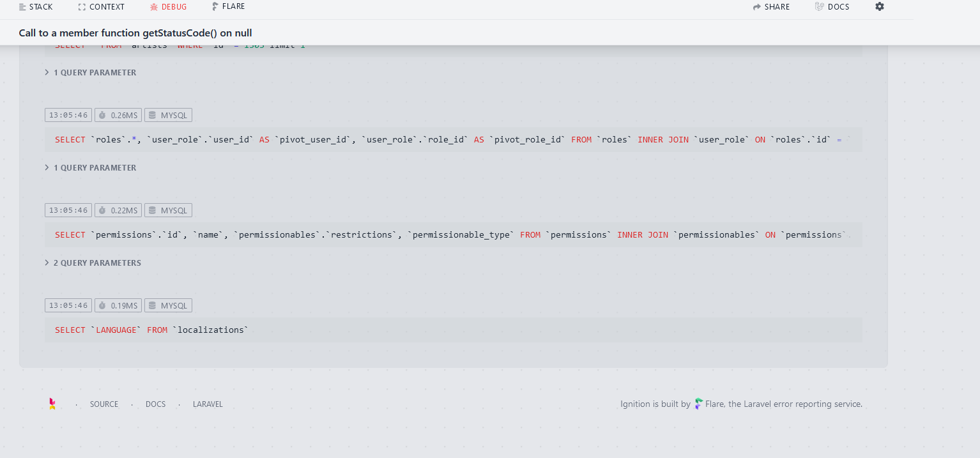The image size is (980, 458).
Task: Click the Context brackets icon
Action: click(82, 7)
